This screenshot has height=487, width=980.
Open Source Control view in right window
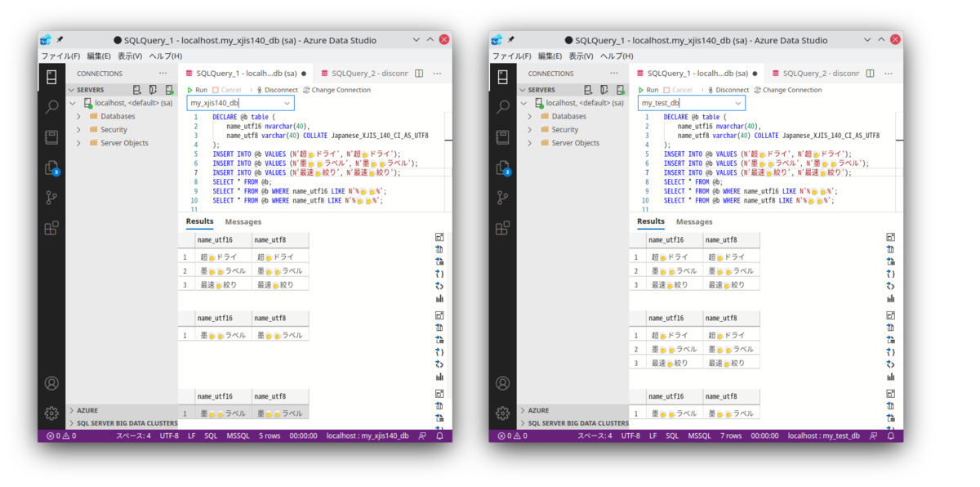[503, 198]
